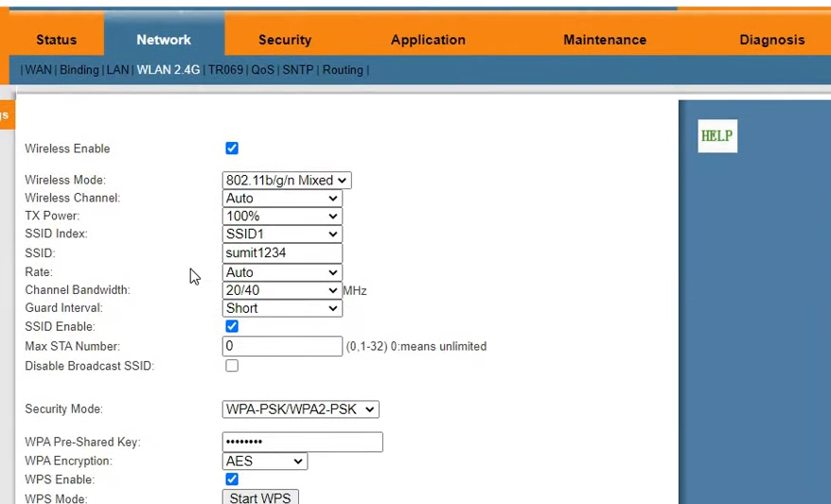Expand the Wireless Channel dropdown
The image size is (831, 504).
[x=281, y=199]
